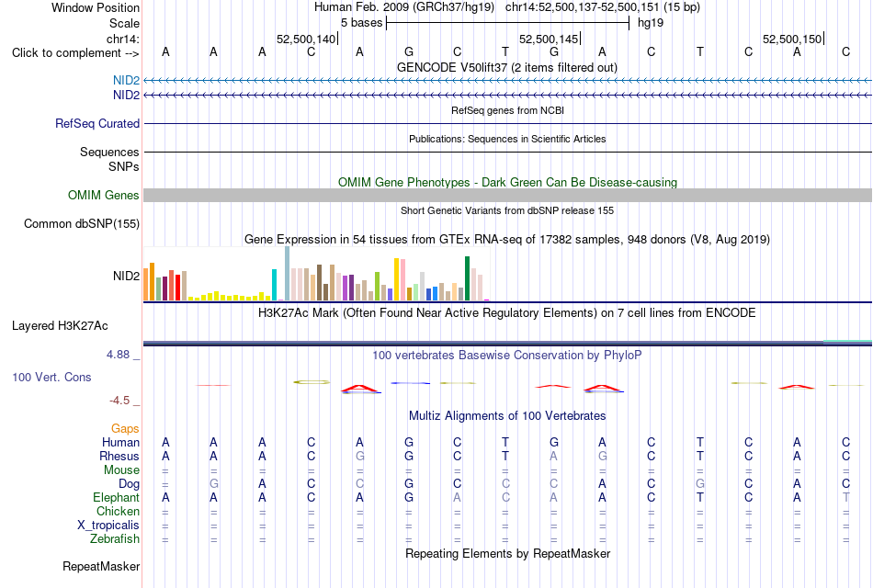Select the Zebrafish species row label
Image resolution: width=873 pixels, height=588 pixels.
pyautogui.click(x=115, y=539)
